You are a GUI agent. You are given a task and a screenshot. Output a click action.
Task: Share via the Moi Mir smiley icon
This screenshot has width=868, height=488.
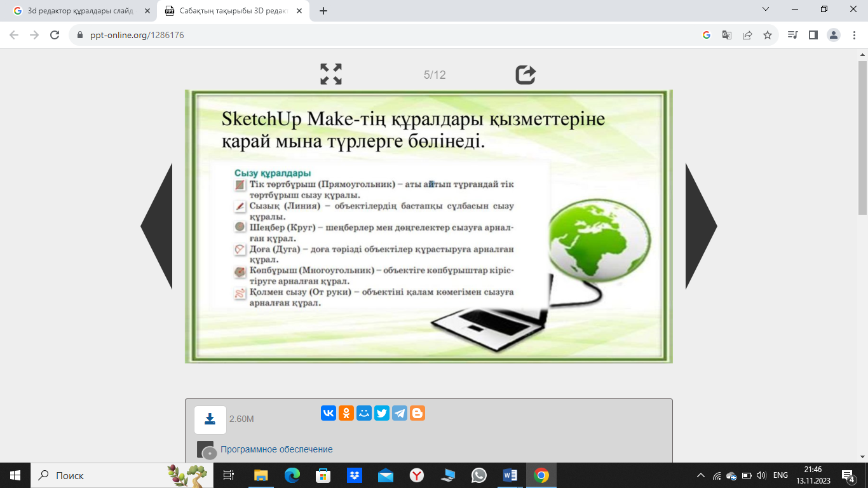click(364, 413)
